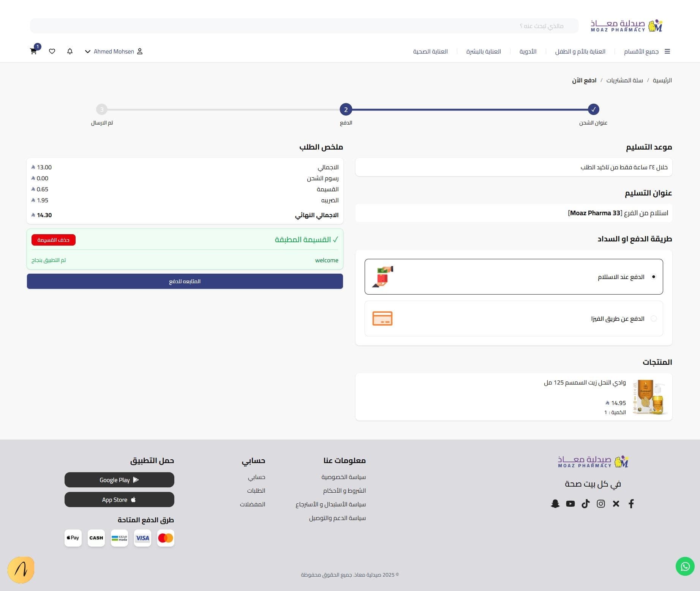Open WhatsApp chat floating button
The width and height of the screenshot is (700, 591).
(x=685, y=566)
